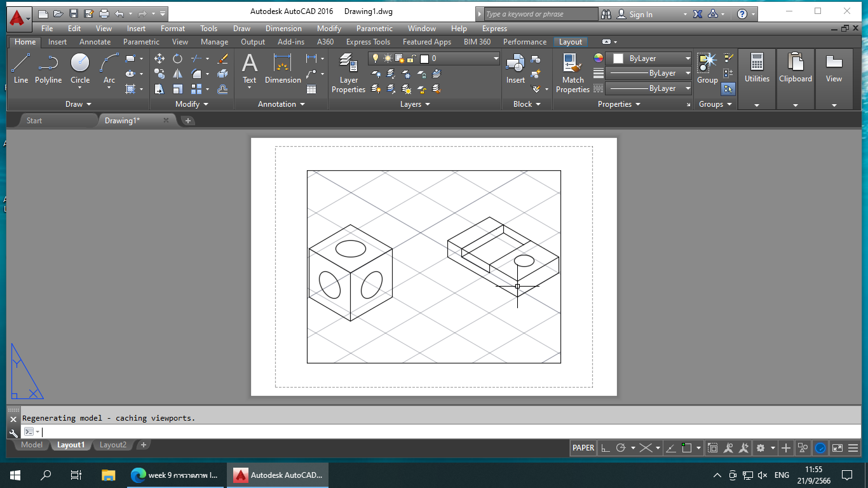Expand the Block panel
This screenshot has width=868, height=488.
tap(527, 104)
